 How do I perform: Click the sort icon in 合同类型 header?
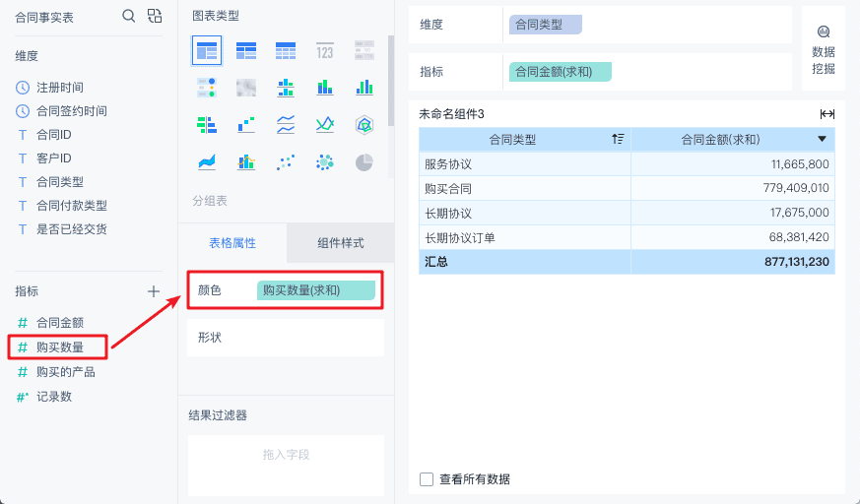[618, 139]
